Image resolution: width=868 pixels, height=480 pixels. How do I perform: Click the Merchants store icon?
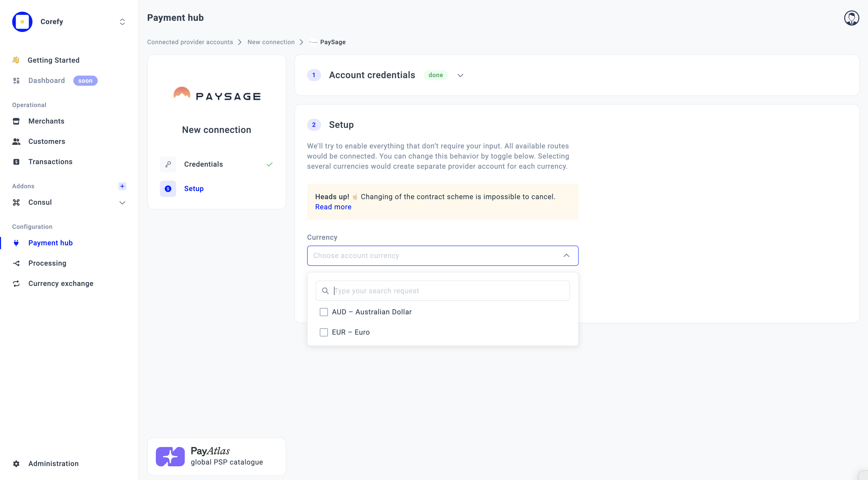(16, 121)
